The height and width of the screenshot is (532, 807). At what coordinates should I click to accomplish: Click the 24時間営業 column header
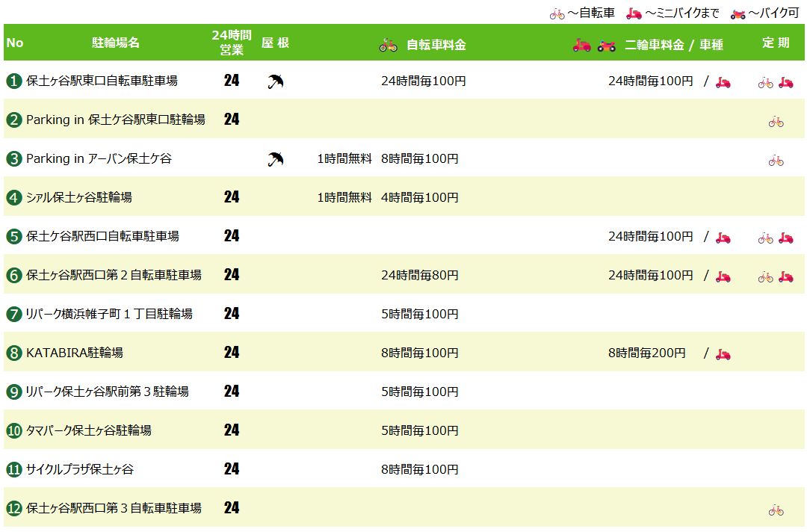click(232, 42)
